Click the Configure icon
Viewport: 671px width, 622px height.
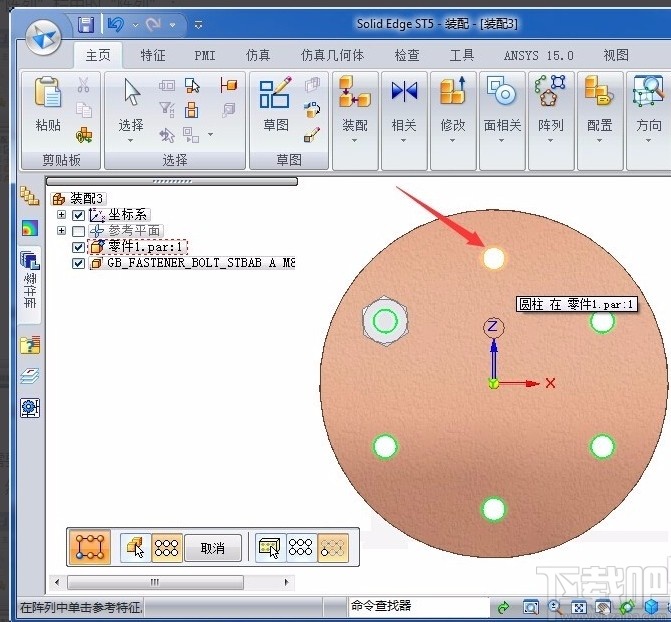tap(599, 90)
